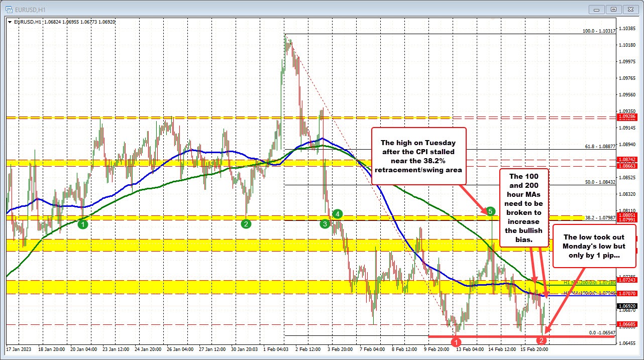Select the H1 MA:200 1.07180 label
Screen dimensions: 644x360
590,283
